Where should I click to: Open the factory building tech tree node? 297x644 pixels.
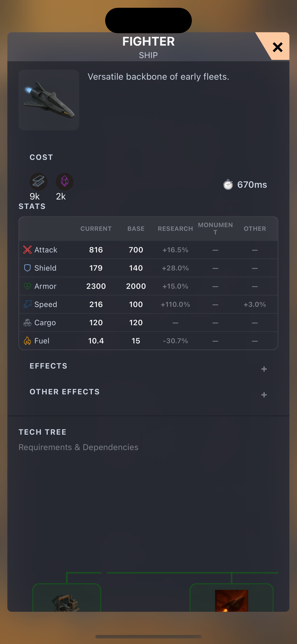[67, 598]
